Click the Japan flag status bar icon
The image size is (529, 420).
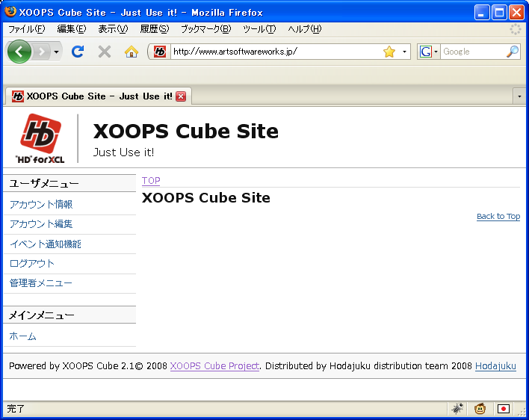coord(504,409)
